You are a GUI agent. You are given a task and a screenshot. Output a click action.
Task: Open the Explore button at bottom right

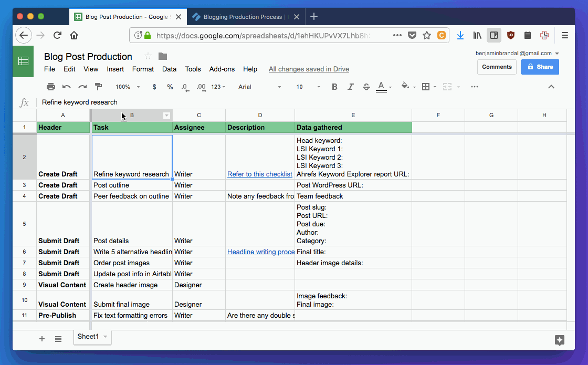click(560, 340)
